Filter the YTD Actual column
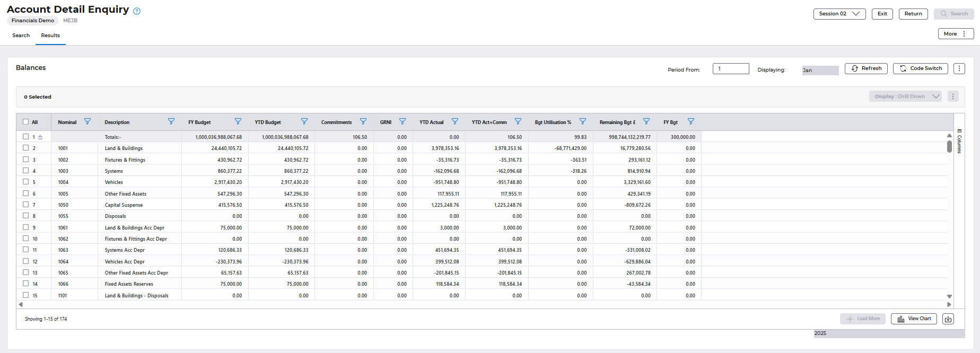The height and width of the screenshot is (353, 980). pyautogui.click(x=455, y=122)
